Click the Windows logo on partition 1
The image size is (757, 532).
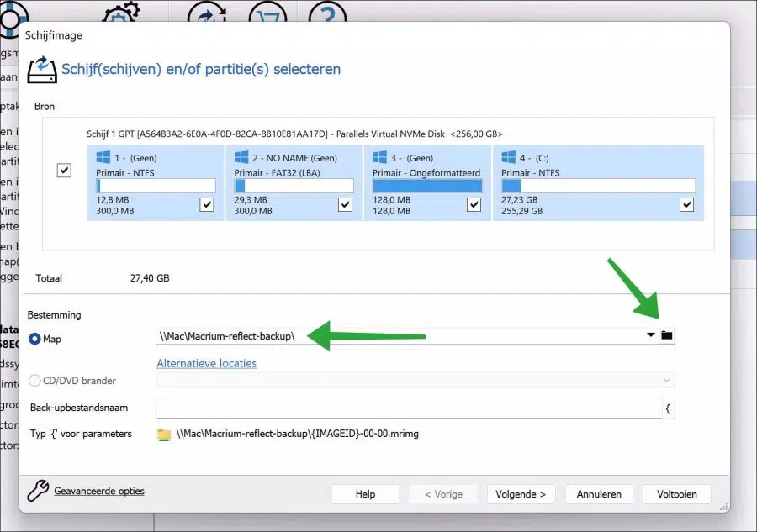(x=103, y=157)
